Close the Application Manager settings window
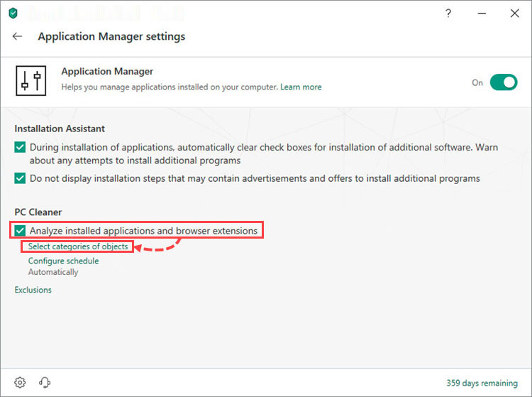The width and height of the screenshot is (532, 397). [515, 13]
